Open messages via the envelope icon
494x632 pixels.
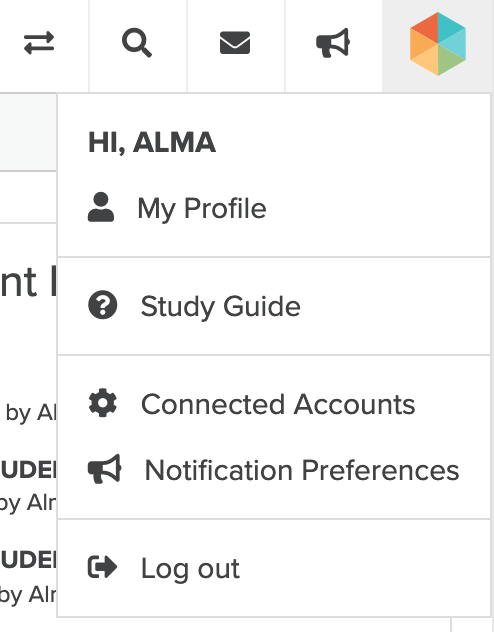[x=235, y=43]
